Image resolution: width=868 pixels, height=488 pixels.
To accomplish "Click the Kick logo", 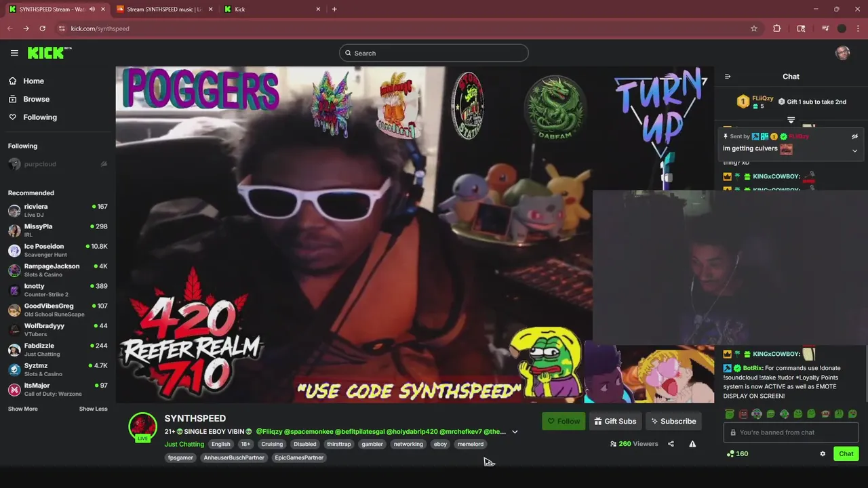I will [x=49, y=53].
